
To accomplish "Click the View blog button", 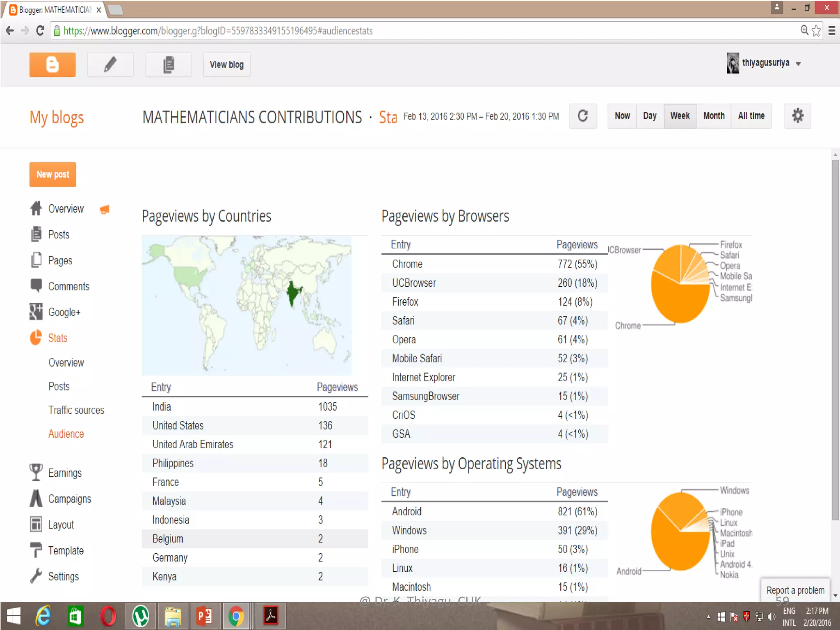I will coord(226,64).
